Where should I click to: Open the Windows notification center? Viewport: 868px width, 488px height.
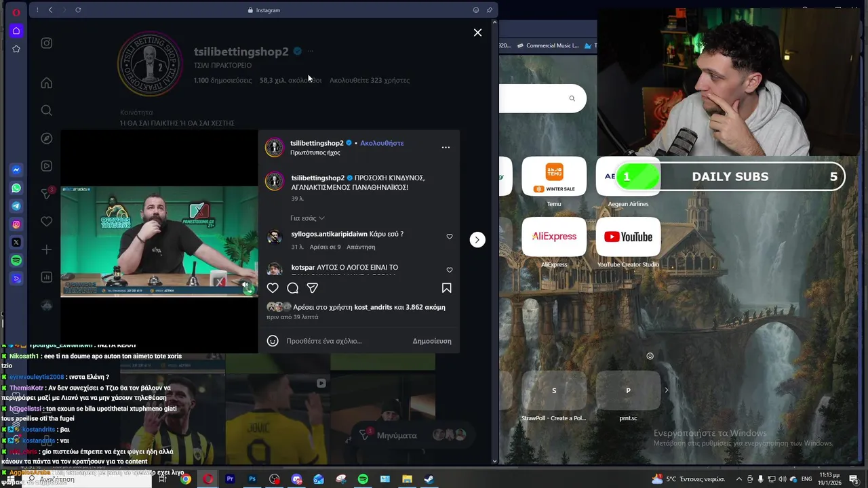[854, 479]
